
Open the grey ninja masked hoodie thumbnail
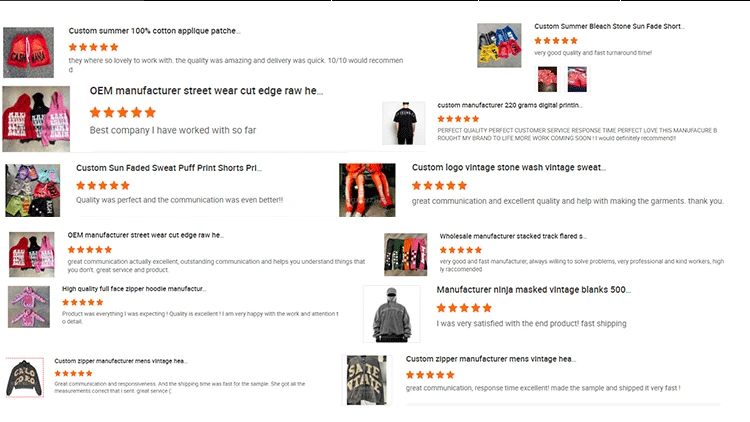[392, 314]
